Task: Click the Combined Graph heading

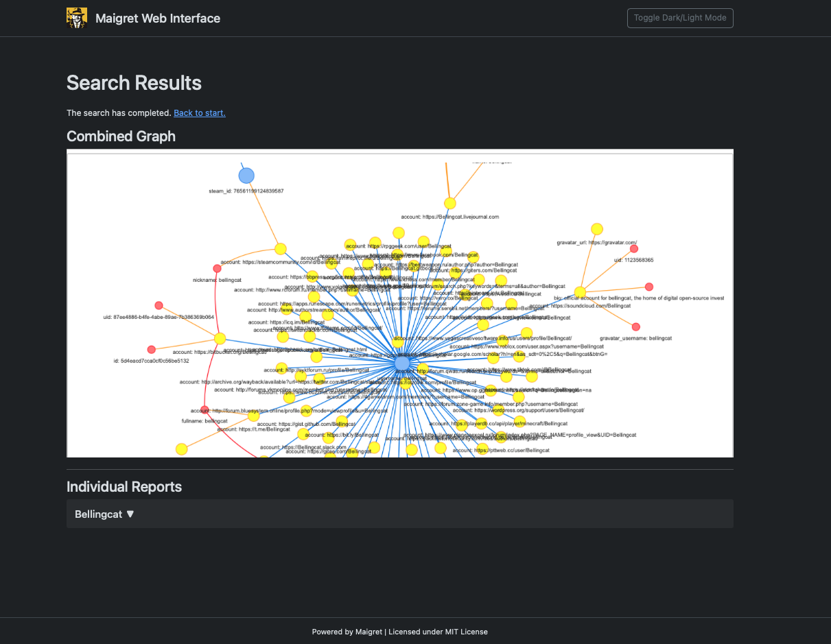Action: click(x=121, y=136)
